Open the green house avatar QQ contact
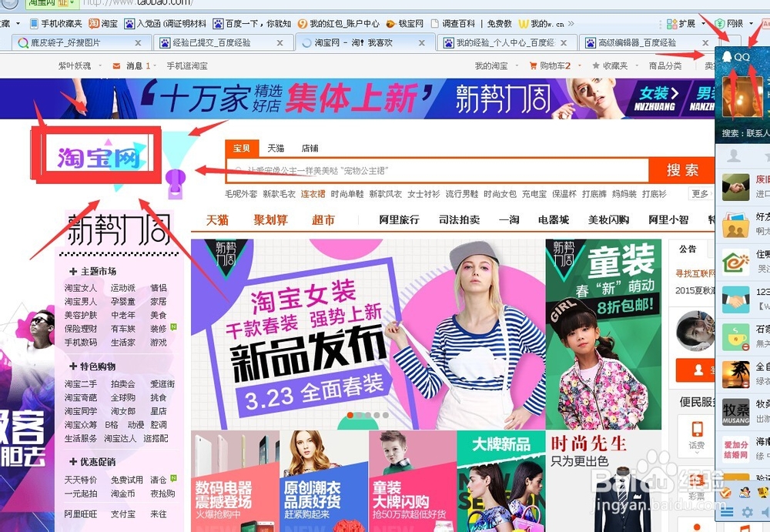 coord(735,262)
